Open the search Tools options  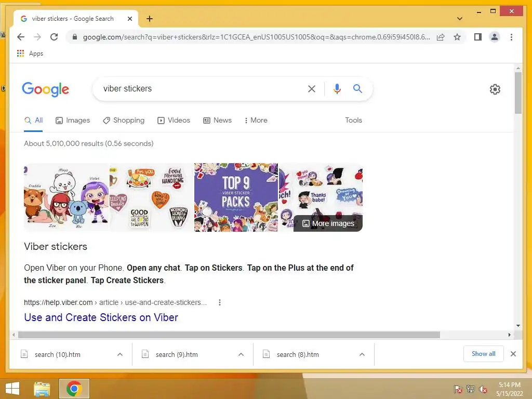(353, 120)
